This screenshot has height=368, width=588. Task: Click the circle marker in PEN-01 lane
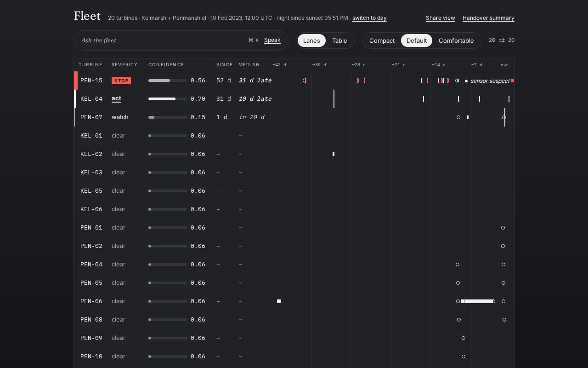point(503,228)
